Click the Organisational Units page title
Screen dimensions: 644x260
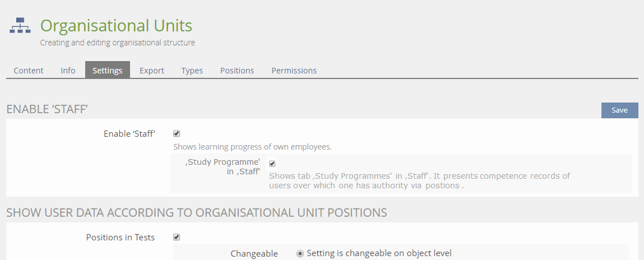tap(116, 25)
